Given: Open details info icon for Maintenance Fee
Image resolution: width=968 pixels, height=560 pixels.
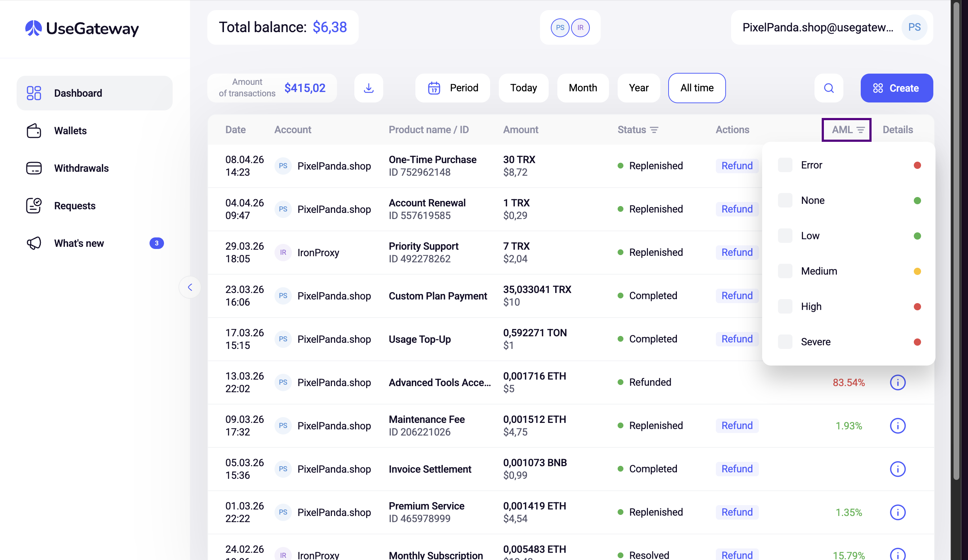Looking at the screenshot, I should 897,426.
